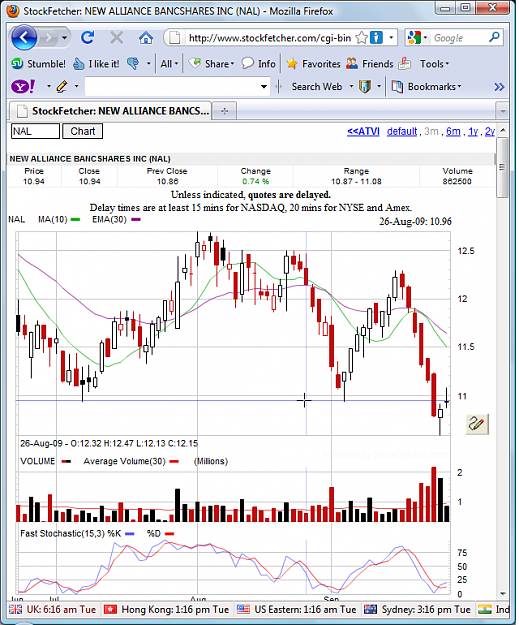This screenshot has height=625, width=519.
Task: Click the NAL ticker symbol input field
Action: click(x=35, y=131)
